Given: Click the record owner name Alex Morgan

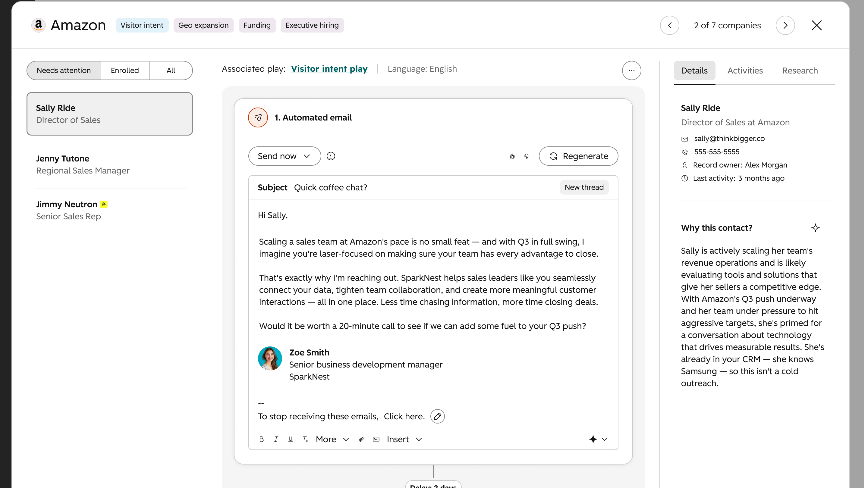Looking at the screenshot, I should click(766, 165).
